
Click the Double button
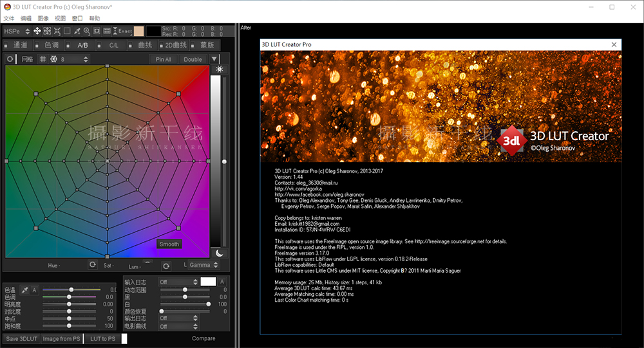193,59
